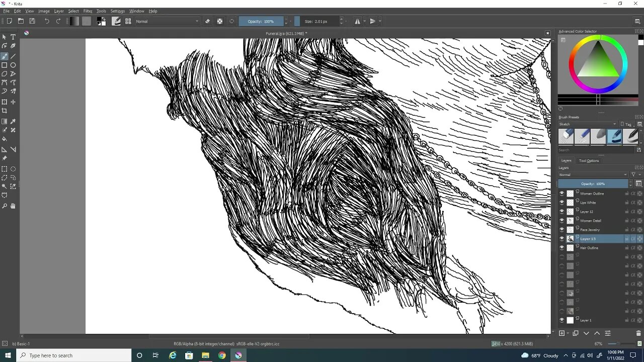
Task: Click the brush presets search field
Action: (x=596, y=150)
